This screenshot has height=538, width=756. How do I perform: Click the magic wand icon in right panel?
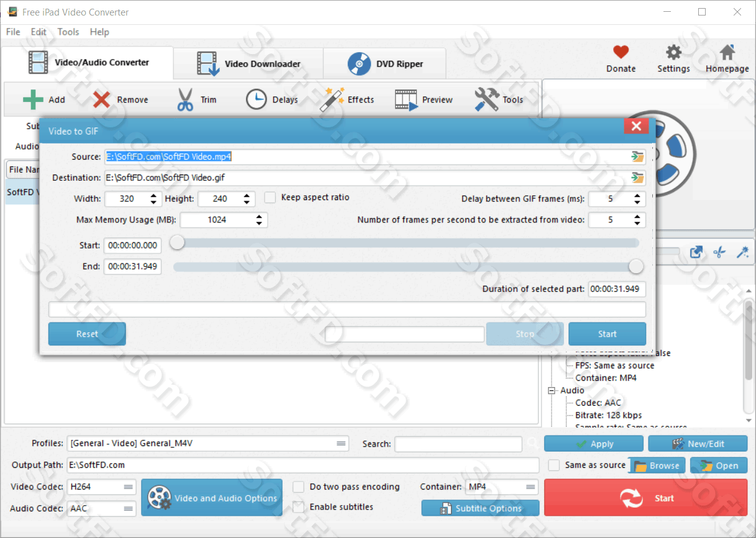pyautogui.click(x=742, y=252)
